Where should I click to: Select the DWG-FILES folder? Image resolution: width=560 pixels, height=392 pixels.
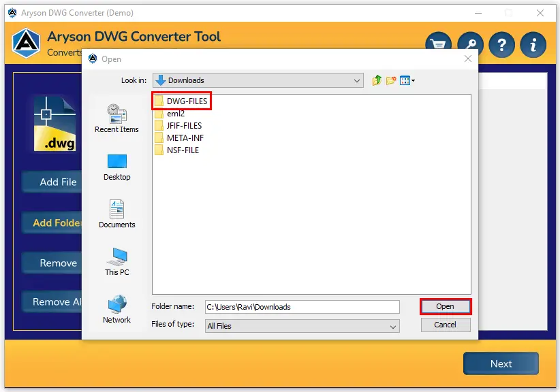coord(181,101)
